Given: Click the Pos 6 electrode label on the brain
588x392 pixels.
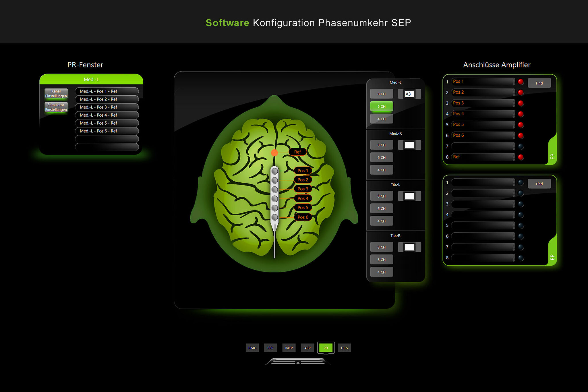Looking at the screenshot, I should [x=303, y=217].
